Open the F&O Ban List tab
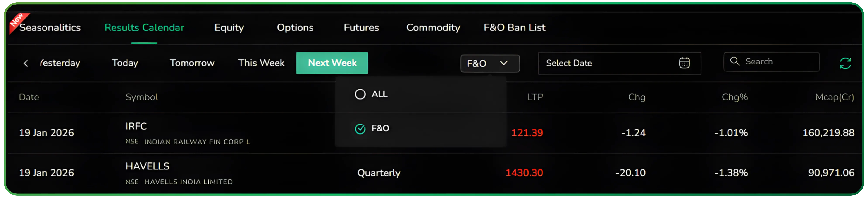Image resolution: width=868 pixels, height=198 pixels. [x=514, y=28]
